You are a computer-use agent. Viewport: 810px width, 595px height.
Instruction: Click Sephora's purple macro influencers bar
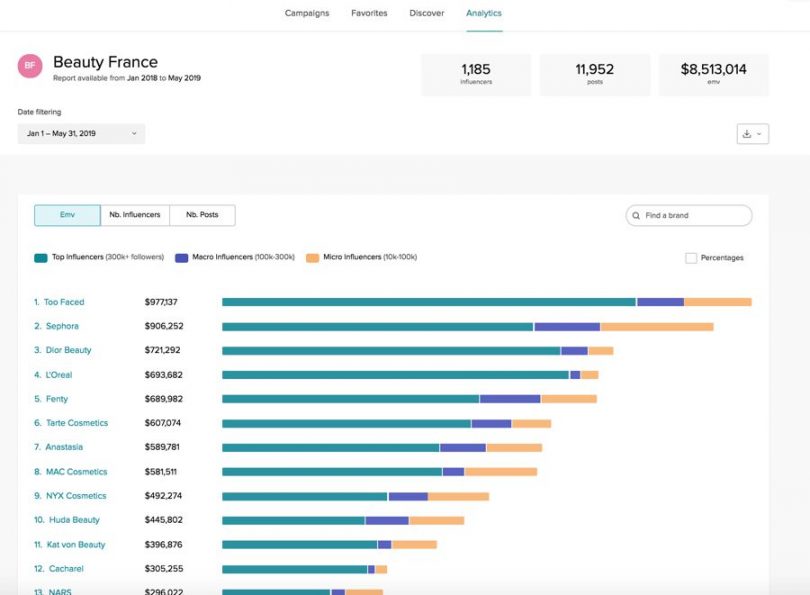[567, 327]
